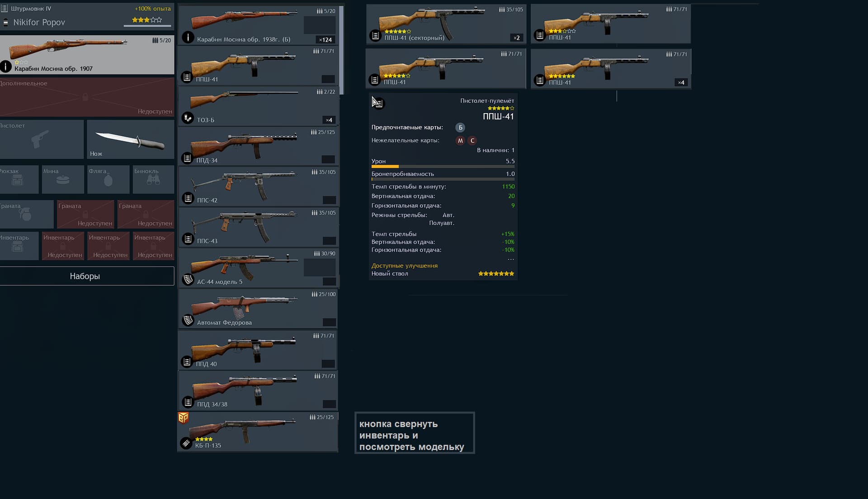Expand the ellipsis for more stats
The image size is (868, 499).
point(510,259)
